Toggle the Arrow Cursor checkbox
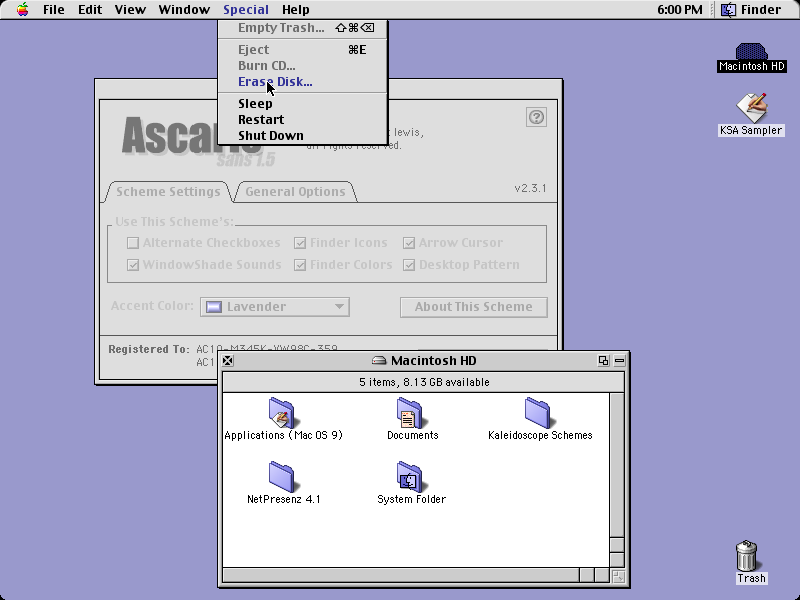 409,243
